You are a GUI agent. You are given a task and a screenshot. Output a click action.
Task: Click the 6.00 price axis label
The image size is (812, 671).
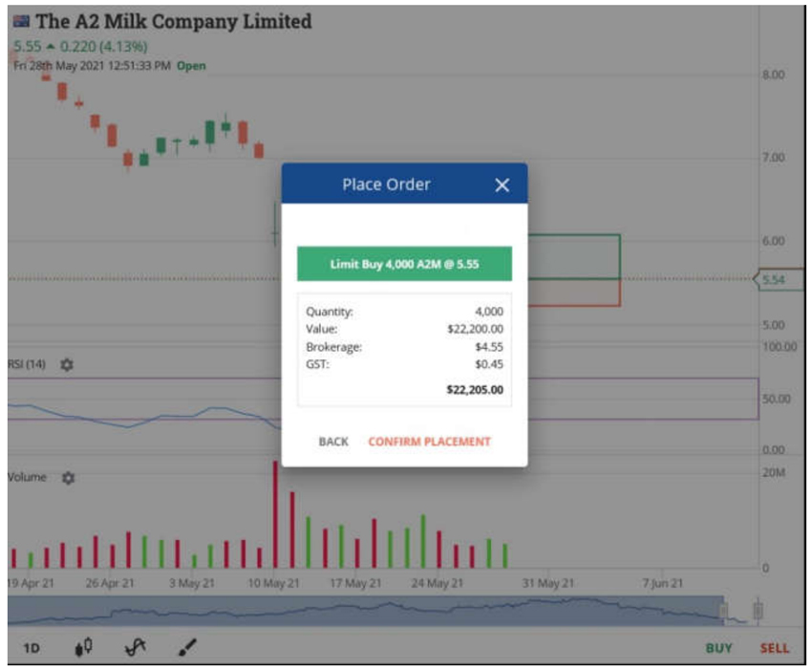(x=773, y=241)
